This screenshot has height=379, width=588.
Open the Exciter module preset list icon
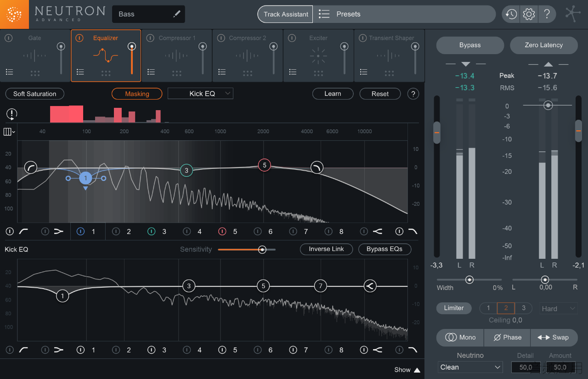293,72
